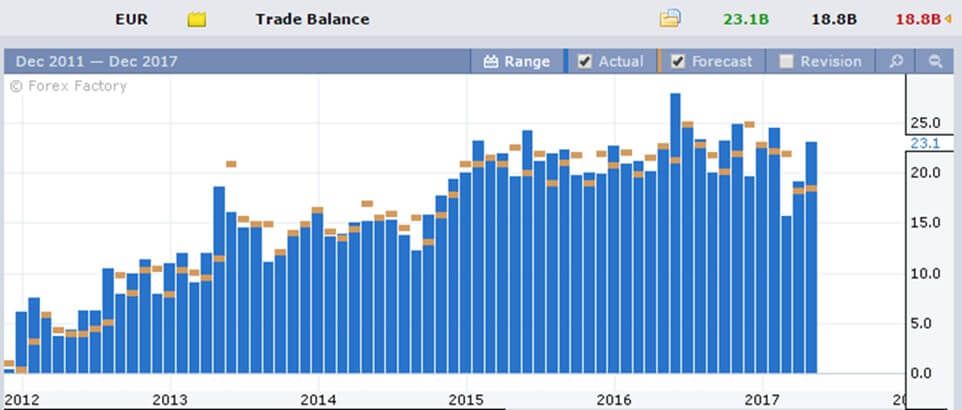Viewport: 962px width, 410px height.
Task: Disable the Forecast series checkbox
Action: 678,61
